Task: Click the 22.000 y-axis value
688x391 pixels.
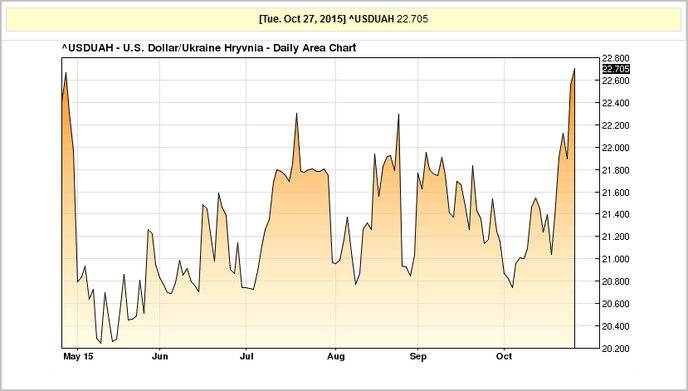Action: tap(616, 147)
